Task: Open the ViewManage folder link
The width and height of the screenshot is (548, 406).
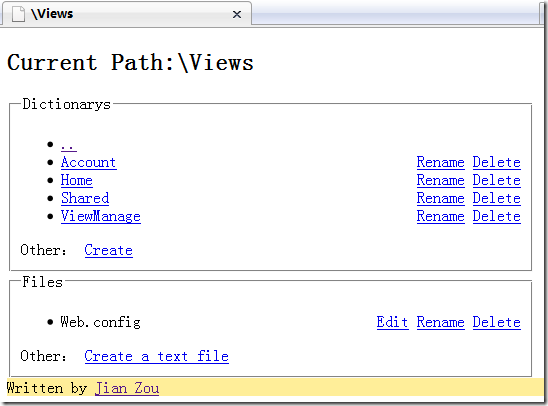Action: [101, 216]
